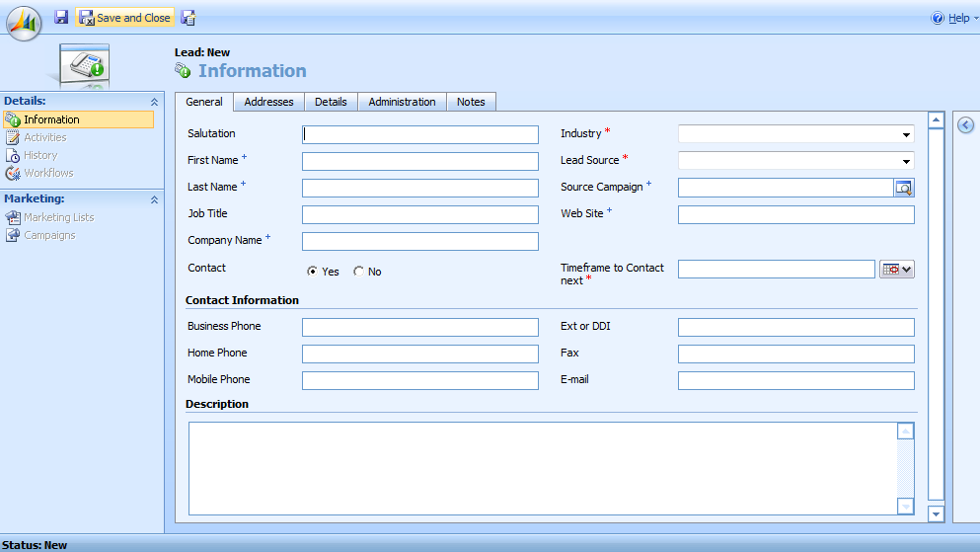This screenshot has height=552, width=980.
Task: Click the Salutation input field
Action: pyautogui.click(x=420, y=134)
